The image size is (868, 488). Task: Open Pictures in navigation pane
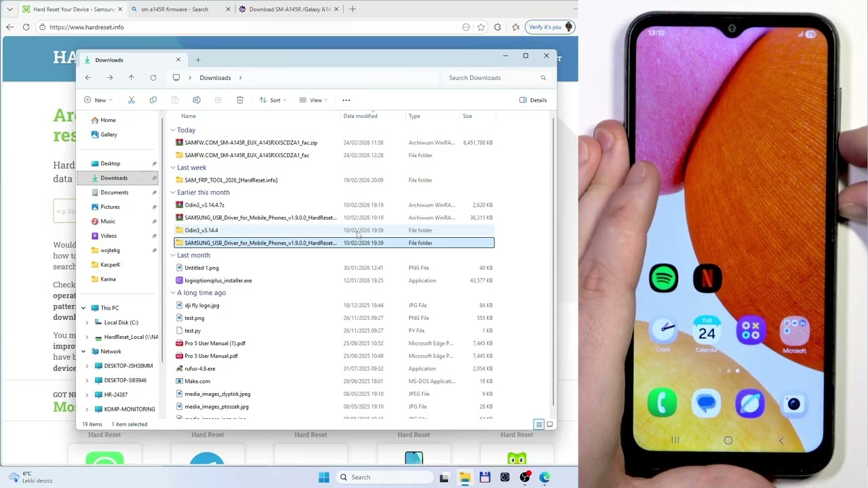[110, 207]
